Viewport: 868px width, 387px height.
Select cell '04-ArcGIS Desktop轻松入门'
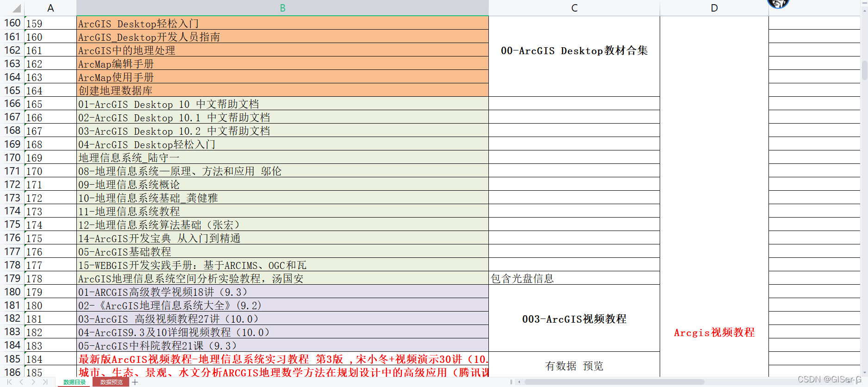pos(282,144)
